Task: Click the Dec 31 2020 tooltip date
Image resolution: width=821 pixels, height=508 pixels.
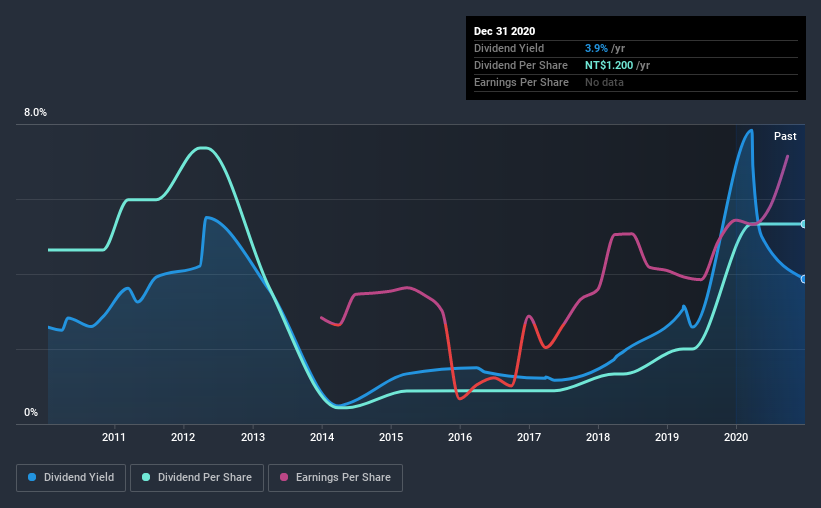Action: coord(504,31)
